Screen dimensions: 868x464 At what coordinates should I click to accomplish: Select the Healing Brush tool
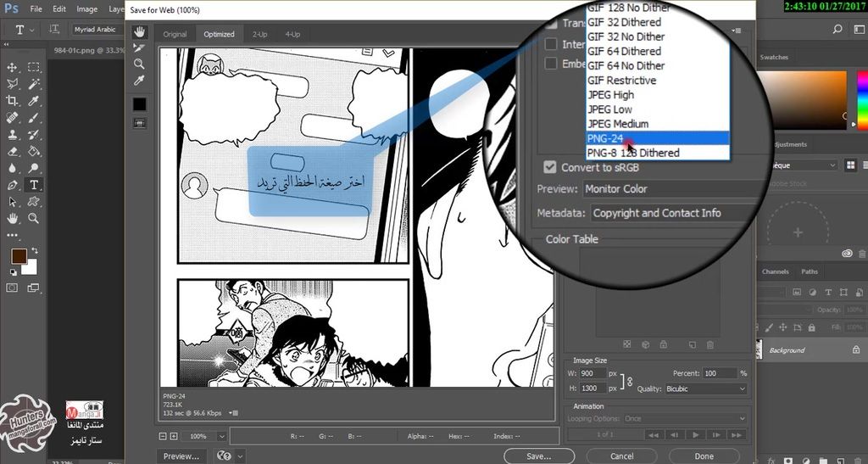pyautogui.click(x=12, y=118)
